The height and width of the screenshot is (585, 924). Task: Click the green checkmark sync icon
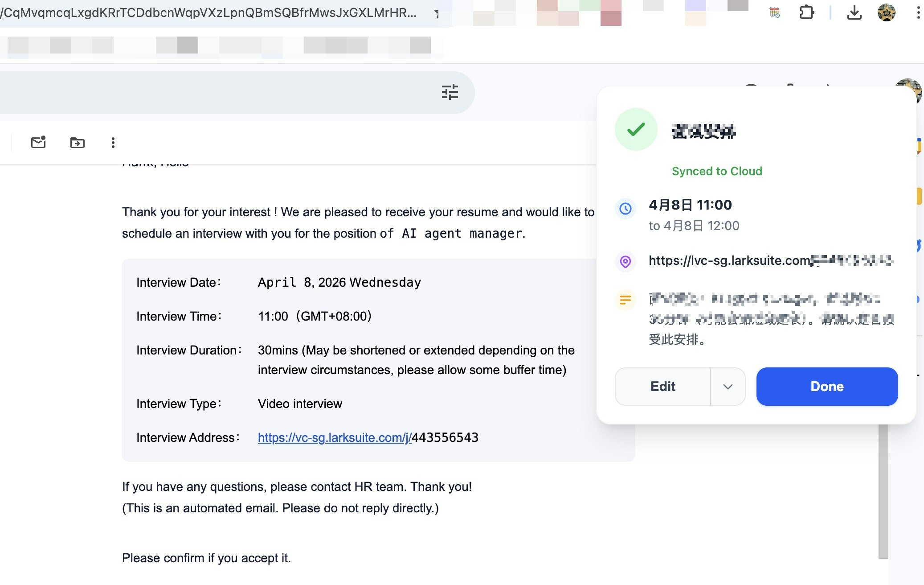click(x=636, y=130)
